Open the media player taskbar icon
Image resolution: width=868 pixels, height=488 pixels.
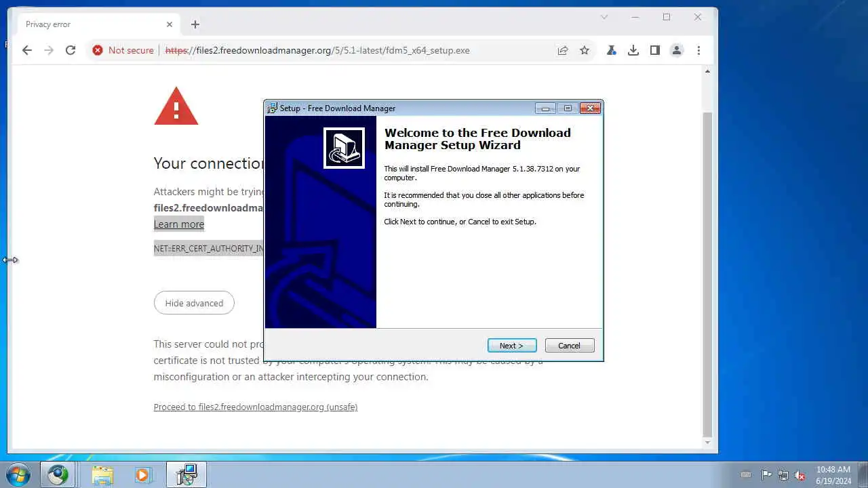coord(142,475)
